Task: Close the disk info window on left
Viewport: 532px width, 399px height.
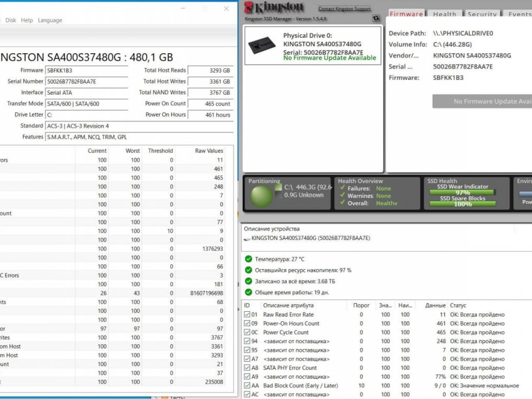Action: pos(226,8)
